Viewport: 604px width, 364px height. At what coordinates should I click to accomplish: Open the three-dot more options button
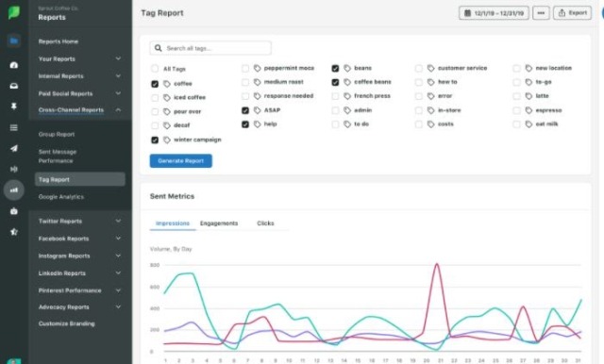[x=541, y=12]
